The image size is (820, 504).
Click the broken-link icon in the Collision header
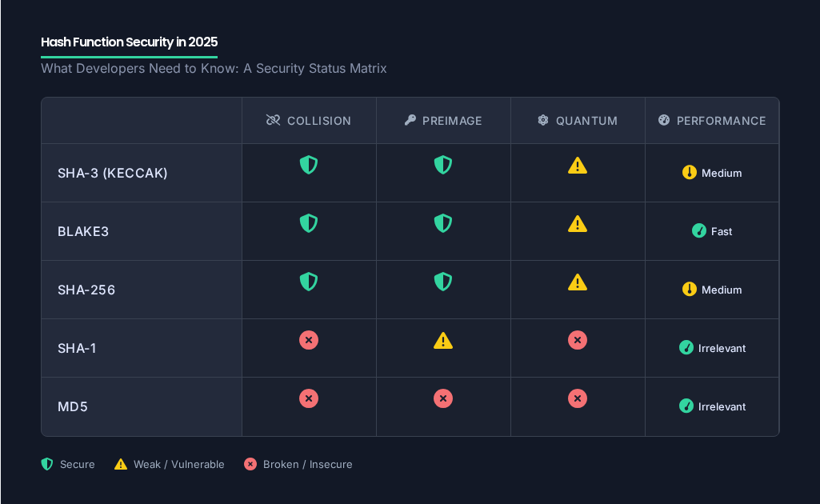[x=272, y=120]
